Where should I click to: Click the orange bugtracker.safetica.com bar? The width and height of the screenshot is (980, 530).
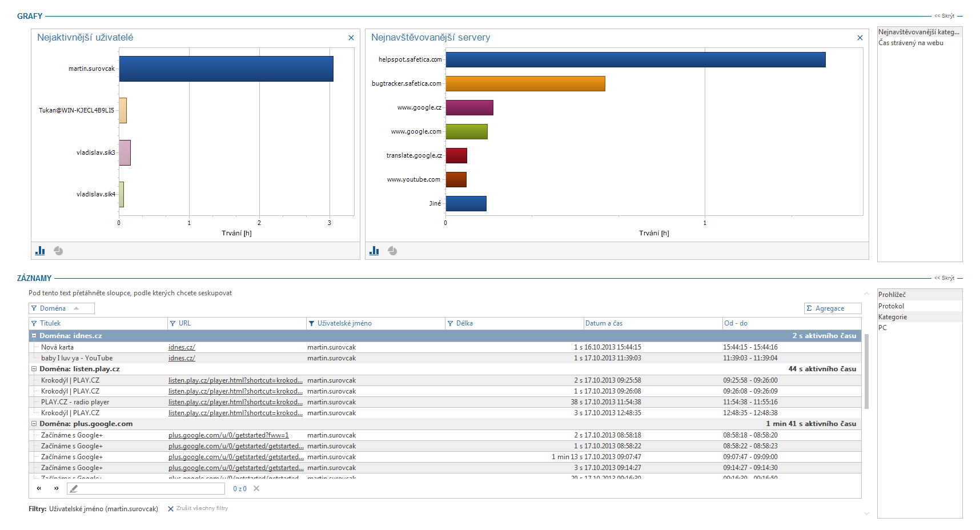click(525, 84)
